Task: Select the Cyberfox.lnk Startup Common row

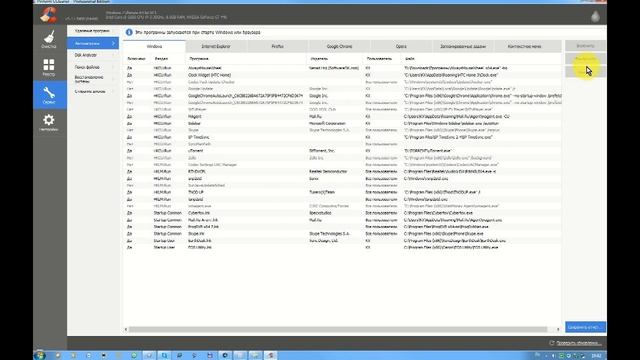Action: coord(342,213)
